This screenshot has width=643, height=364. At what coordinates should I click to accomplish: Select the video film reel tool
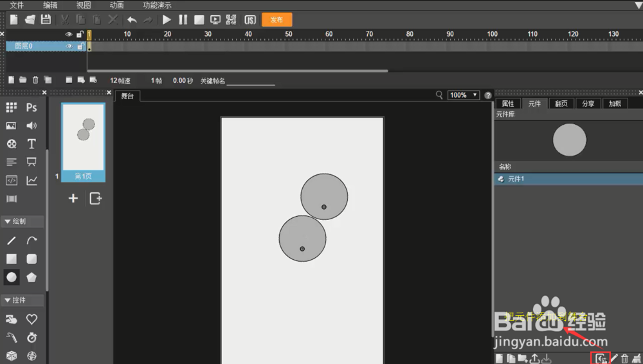click(12, 143)
